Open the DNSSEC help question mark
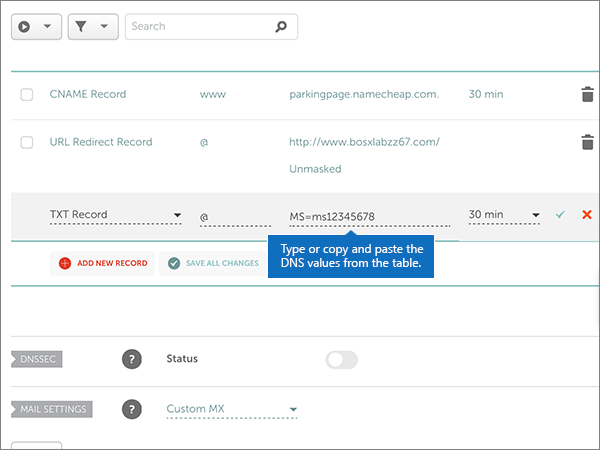This screenshot has width=600, height=450. tap(131, 359)
